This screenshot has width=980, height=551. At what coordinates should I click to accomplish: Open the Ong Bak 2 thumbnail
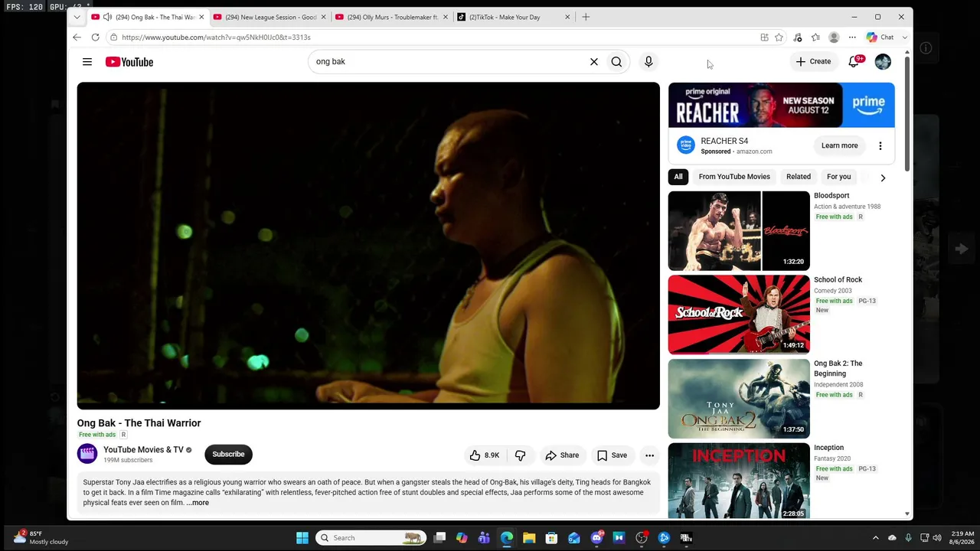(x=739, y=399)
